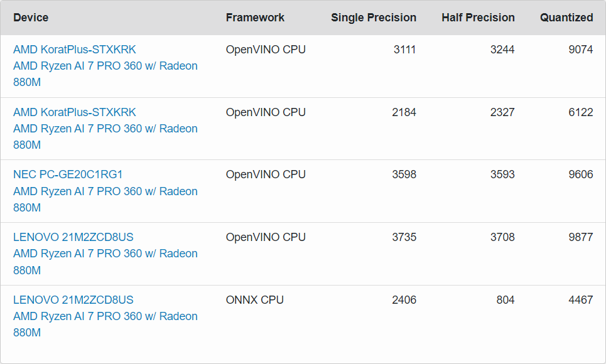Select the Single Precision score 3598
The height and width of the screenshot is (364, 606).
pos(405,174)
